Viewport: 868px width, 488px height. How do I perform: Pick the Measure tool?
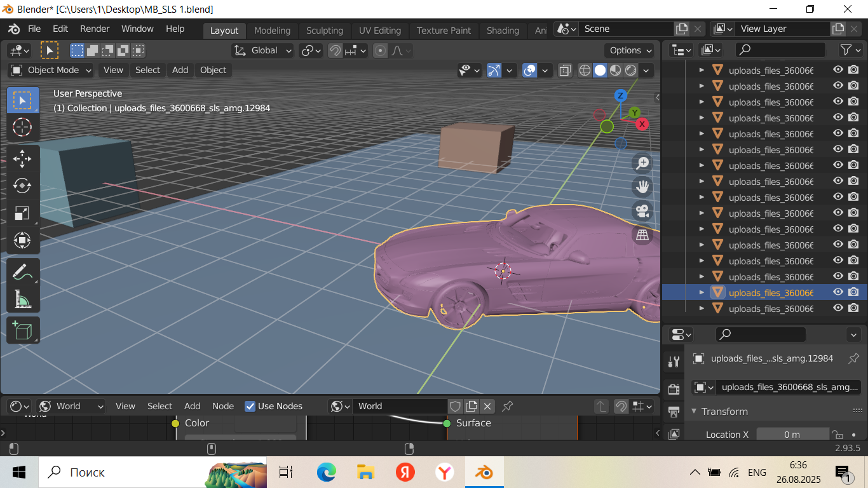coord(22,299)
